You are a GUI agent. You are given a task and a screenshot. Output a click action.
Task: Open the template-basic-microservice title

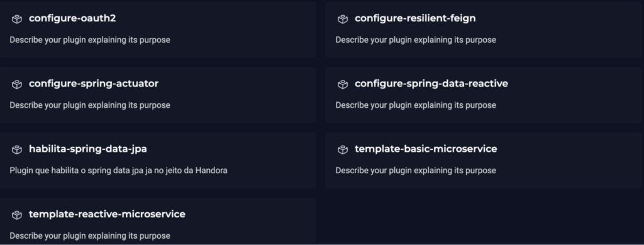(x=426, y=149)
